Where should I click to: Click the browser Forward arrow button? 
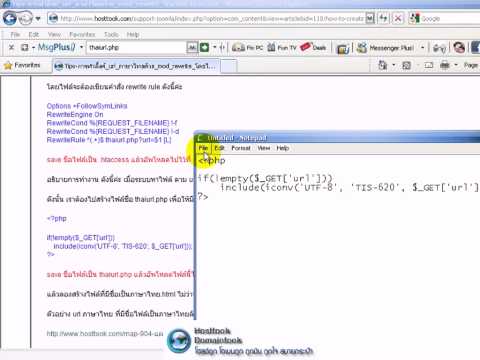click(25, 18)
